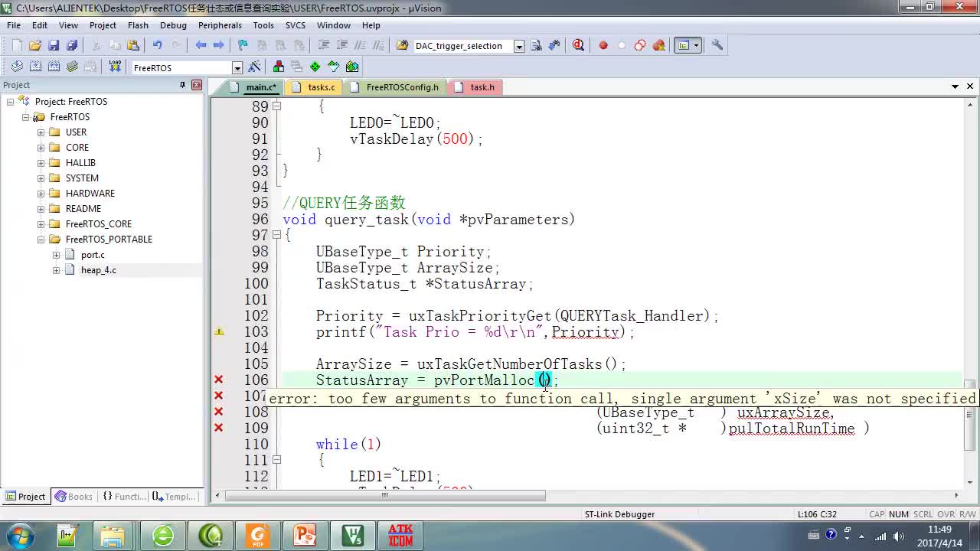Click the Rebuild all target files icon

tap(54, 67)
